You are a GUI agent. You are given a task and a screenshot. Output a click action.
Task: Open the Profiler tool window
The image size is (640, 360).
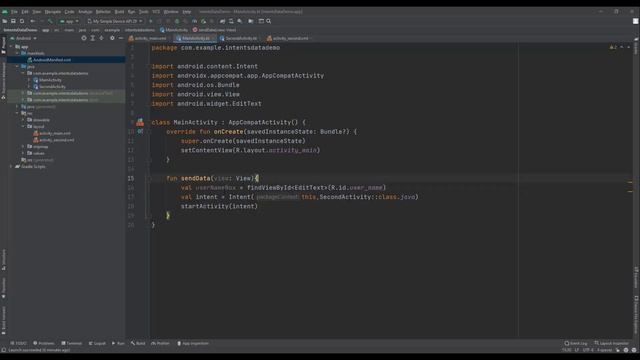(160, 343)
